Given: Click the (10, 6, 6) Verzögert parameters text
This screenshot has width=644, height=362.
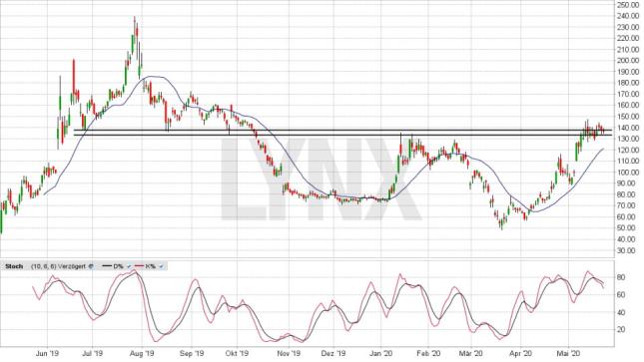Looking at the screenshot, I should pos(59,266).
